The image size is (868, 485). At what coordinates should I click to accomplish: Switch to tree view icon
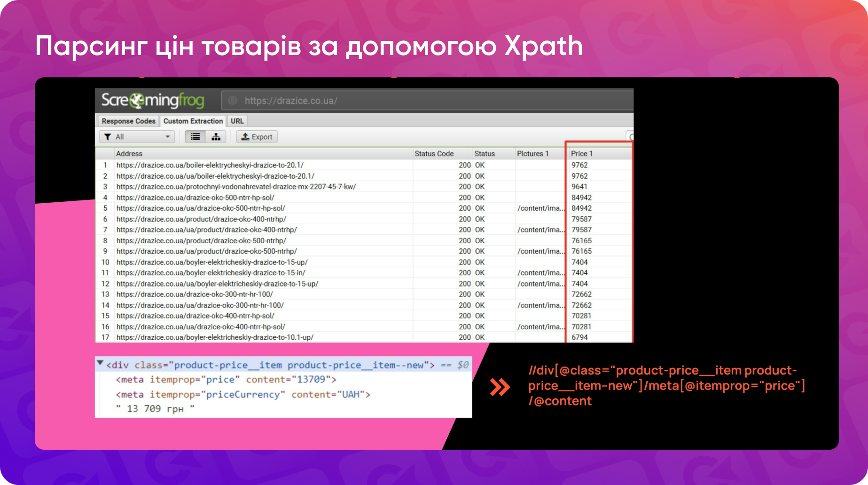click(x=216, y=136)
